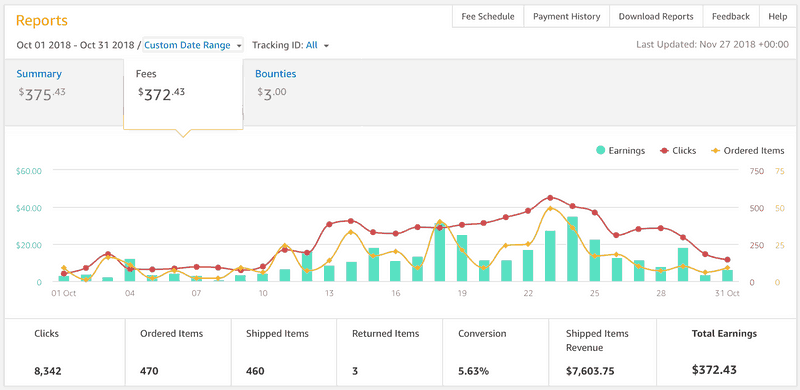Screen dimensions: 800x390
Task: Expand the Custom Date Range dropdown
Action: (x=193, y=45)
